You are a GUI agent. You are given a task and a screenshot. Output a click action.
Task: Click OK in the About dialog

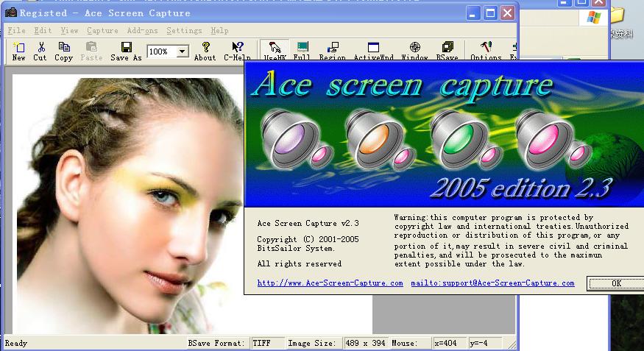616,283
